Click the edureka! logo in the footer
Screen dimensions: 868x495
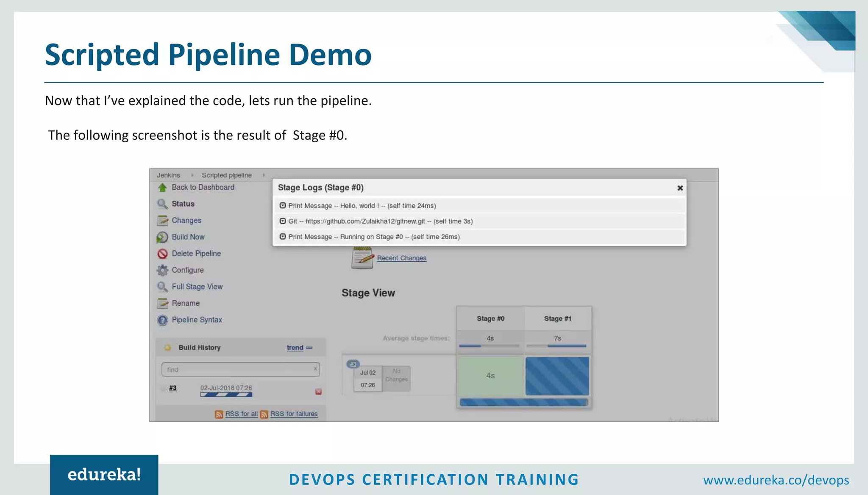104,475
